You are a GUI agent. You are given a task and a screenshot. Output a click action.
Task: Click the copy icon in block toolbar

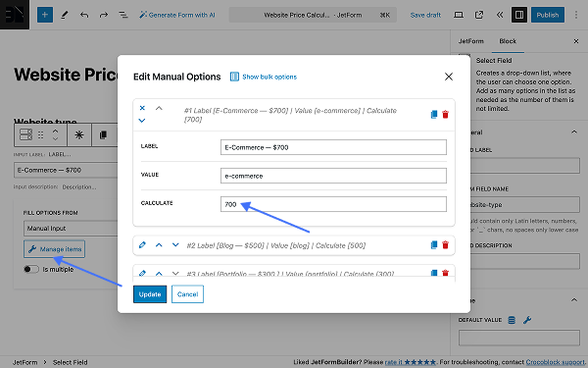coord(103,134)
